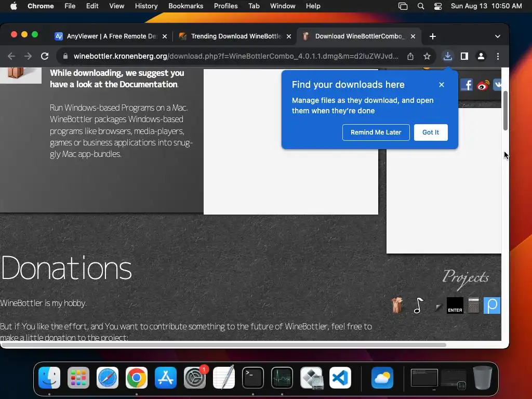Screen dimensions: 532x399
Task: Open Finder from the Dock
Action: (x=49, y=378)
